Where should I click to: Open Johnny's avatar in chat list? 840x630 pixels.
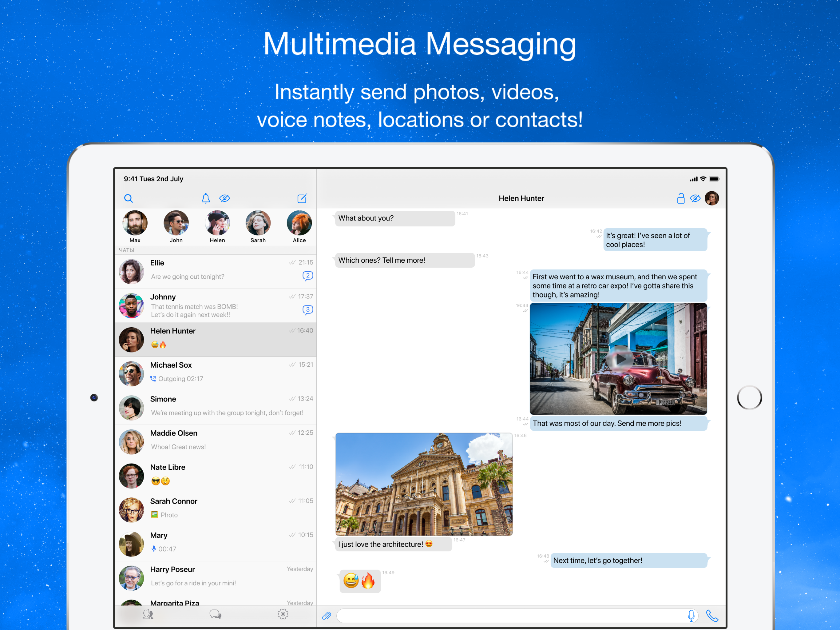pyautogui.click(x=131, y=305)
